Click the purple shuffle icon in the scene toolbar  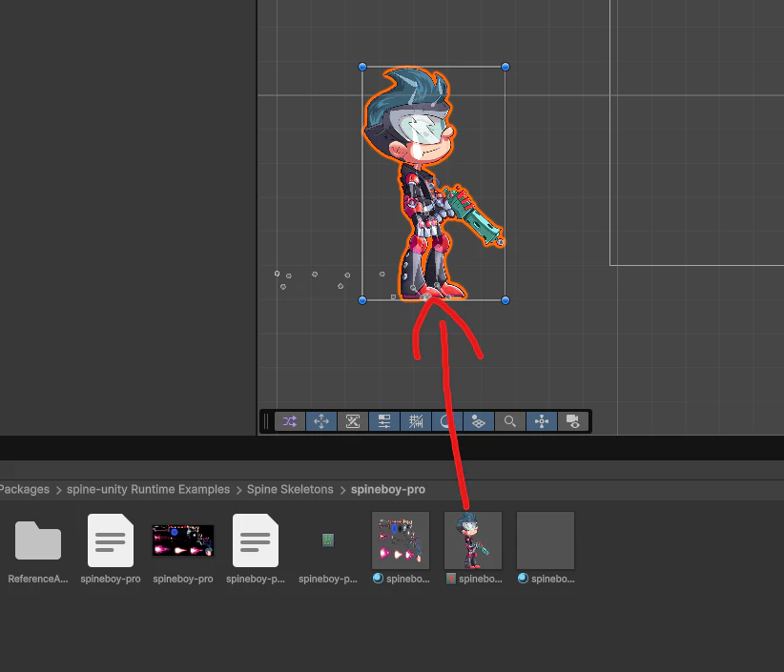pos(290,421)
